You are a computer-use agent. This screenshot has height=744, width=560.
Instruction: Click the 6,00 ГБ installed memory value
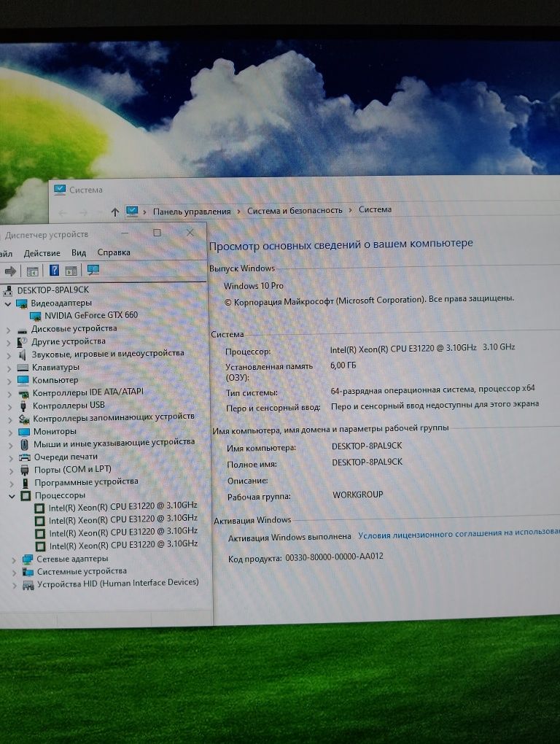coord(343,365)
